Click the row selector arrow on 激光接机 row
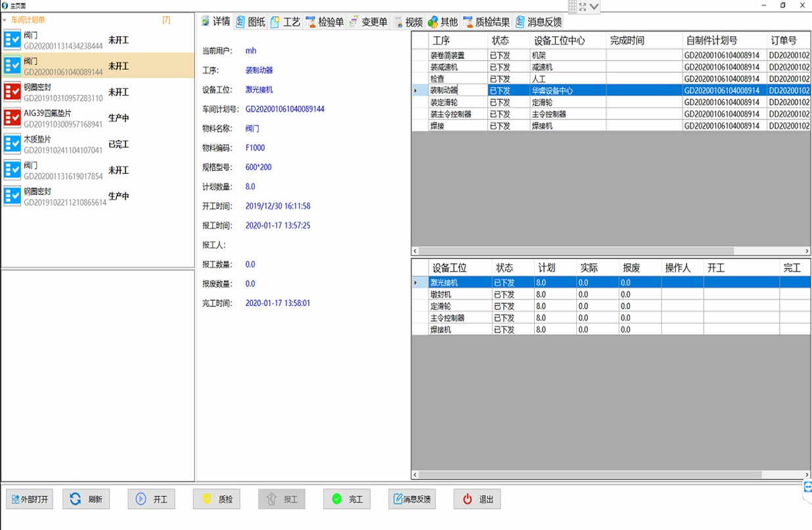812x530 pixels. (x=416, y=282)
